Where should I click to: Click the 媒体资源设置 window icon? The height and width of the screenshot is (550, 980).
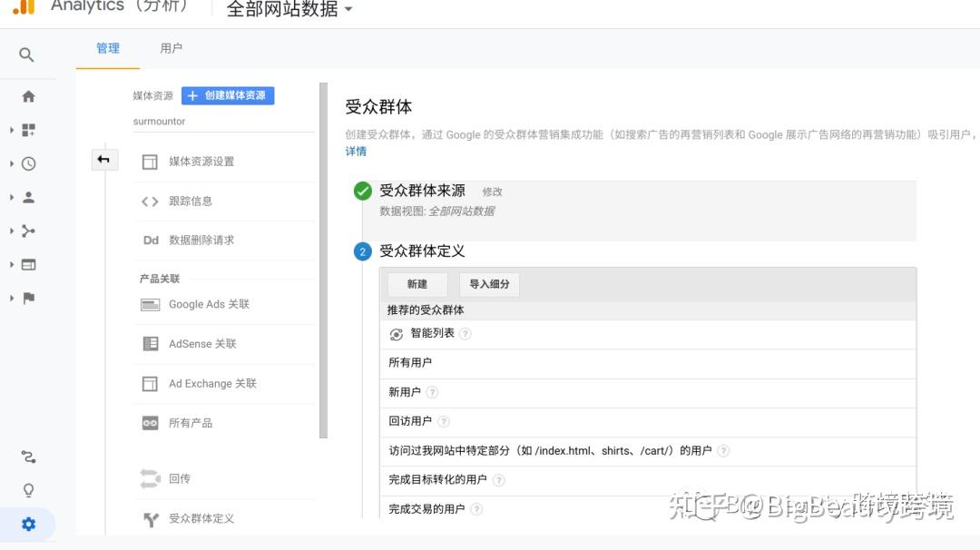(x=150, y=162)
